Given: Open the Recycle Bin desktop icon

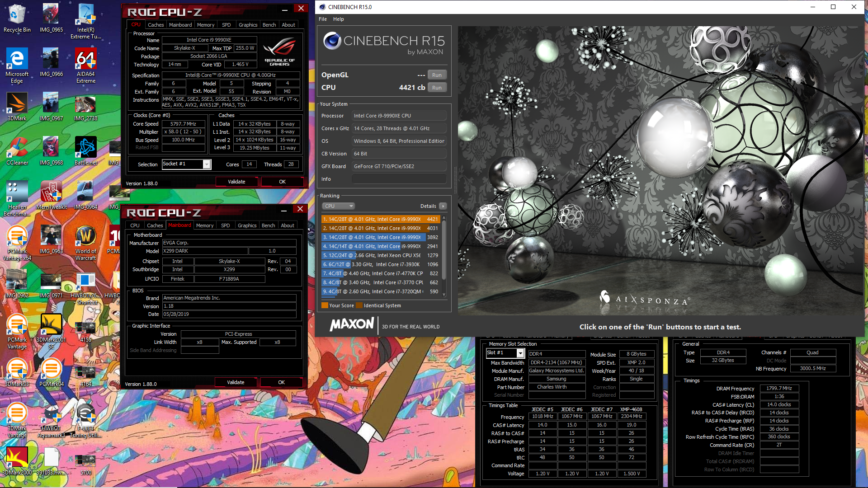Looking at the screenshot, I should click(x=17, y=18).
